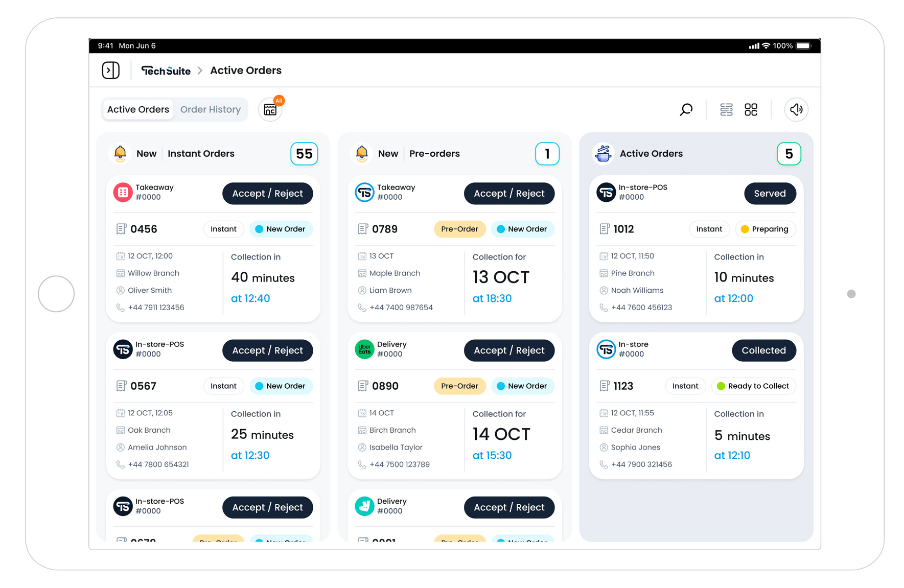904x588 pixels.
Task: Click the sidebar collapse icon beside TechSuite
Action: (111, 70)
